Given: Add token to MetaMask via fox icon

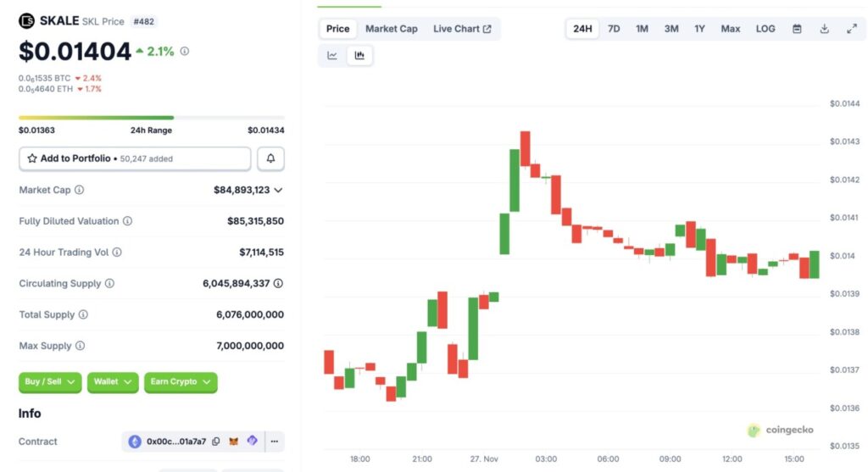Looking at the screenshot, I should coord(235,441).
